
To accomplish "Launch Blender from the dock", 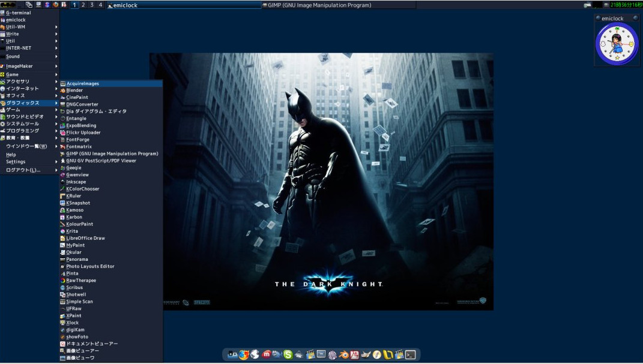I will coord(343,354).
